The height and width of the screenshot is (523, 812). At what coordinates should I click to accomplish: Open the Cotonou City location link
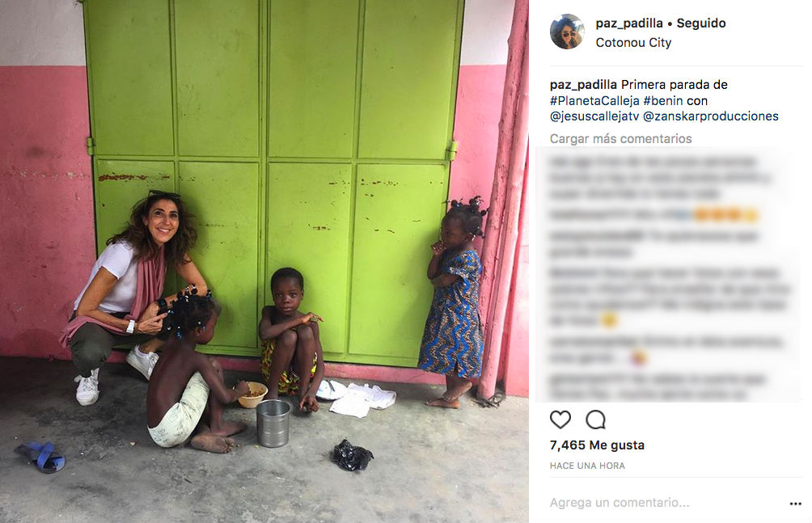[x=633, y=43]
